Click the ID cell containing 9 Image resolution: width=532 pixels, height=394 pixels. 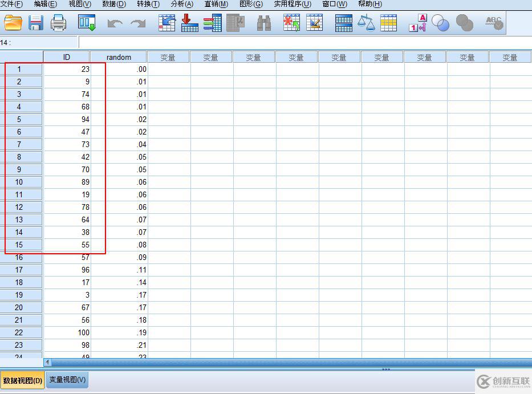click(67, 82)
